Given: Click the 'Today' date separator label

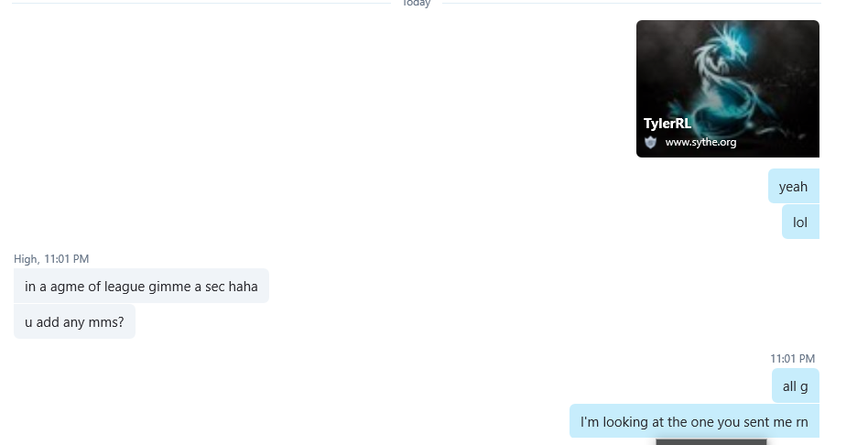Looking at the screenshot, I should pyautogui.click(x=417, y=4).
